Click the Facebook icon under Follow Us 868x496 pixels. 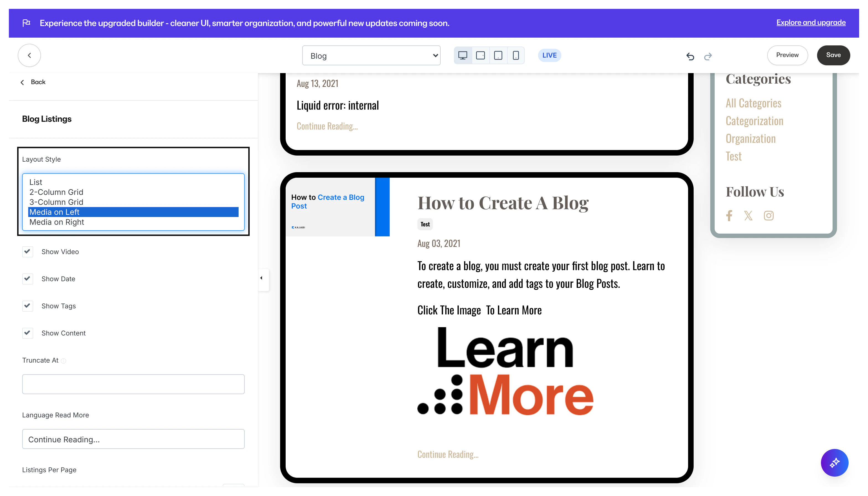coord(729,216)
